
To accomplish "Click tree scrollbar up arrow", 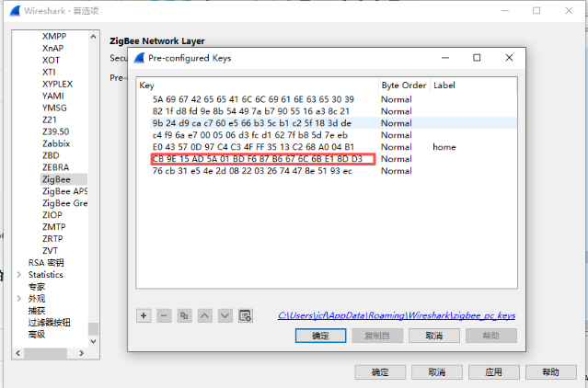I will [x=93, y=37].
